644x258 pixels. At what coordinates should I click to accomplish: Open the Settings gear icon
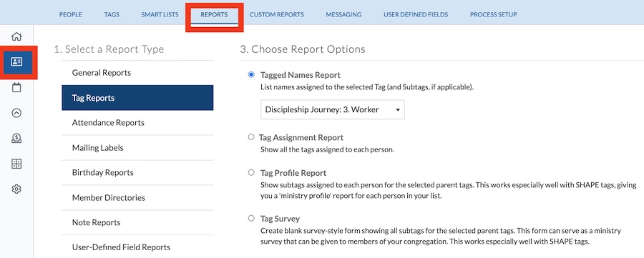tap(16, 189)
